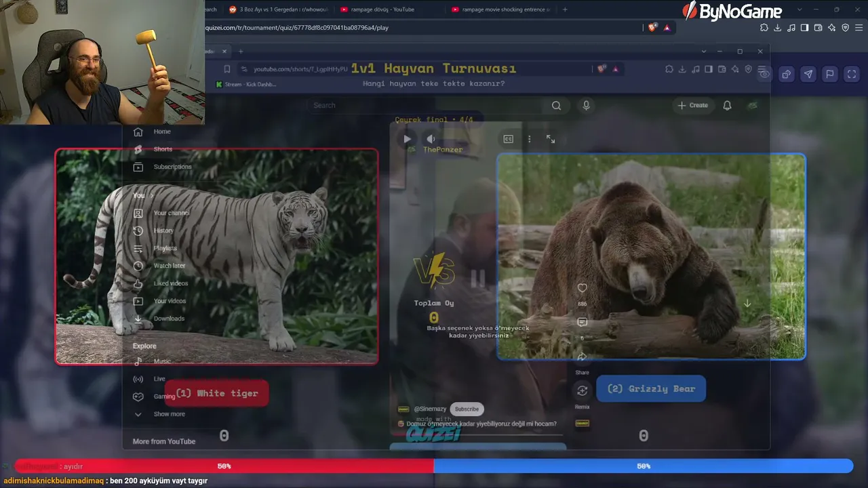Image resolution: width=868 pixels, height=488 pixels.
Task: Go to next short with down arrow
Action: pos(747,304)
